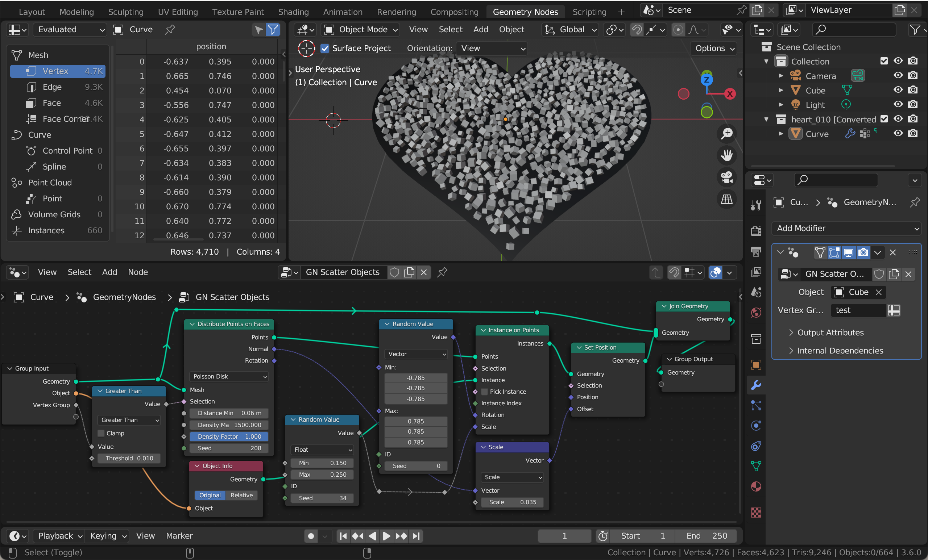Open the Modifiers properties tab (wrench)
This screenshot has width=928, height=560.
point(756,385)
